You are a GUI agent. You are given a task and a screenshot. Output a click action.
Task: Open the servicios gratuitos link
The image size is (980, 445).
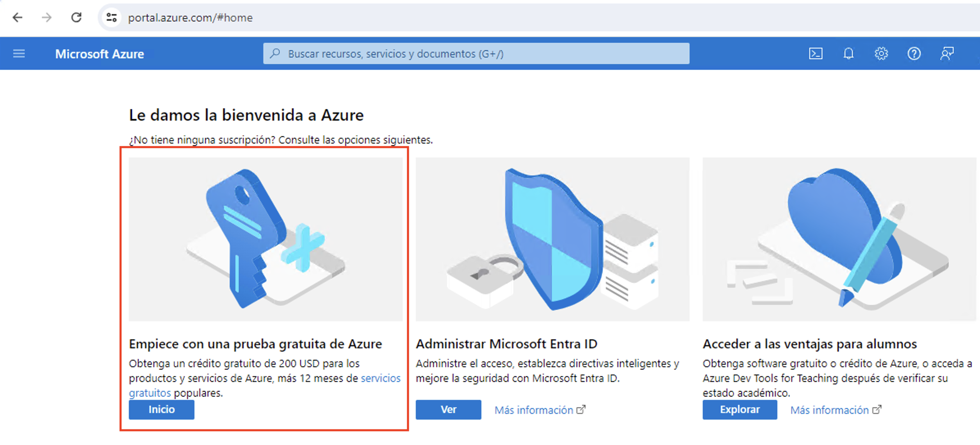[x=381, y=378]
